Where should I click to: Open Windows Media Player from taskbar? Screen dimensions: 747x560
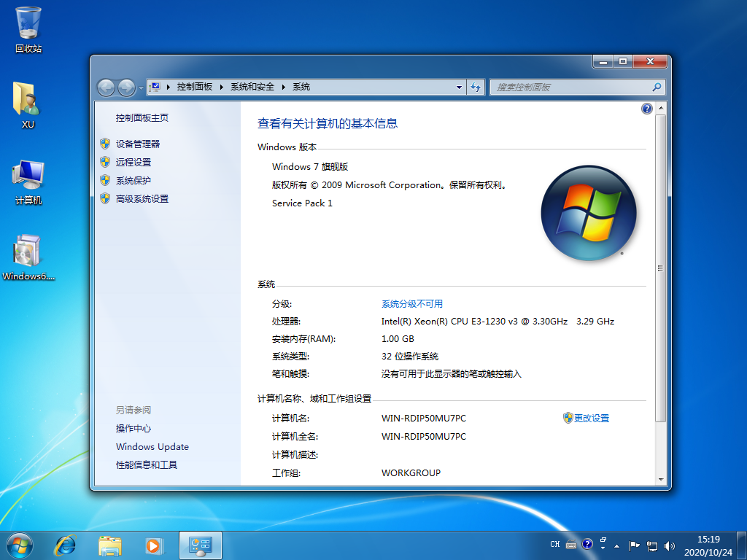pyautogui.click(x=155, y=545)
